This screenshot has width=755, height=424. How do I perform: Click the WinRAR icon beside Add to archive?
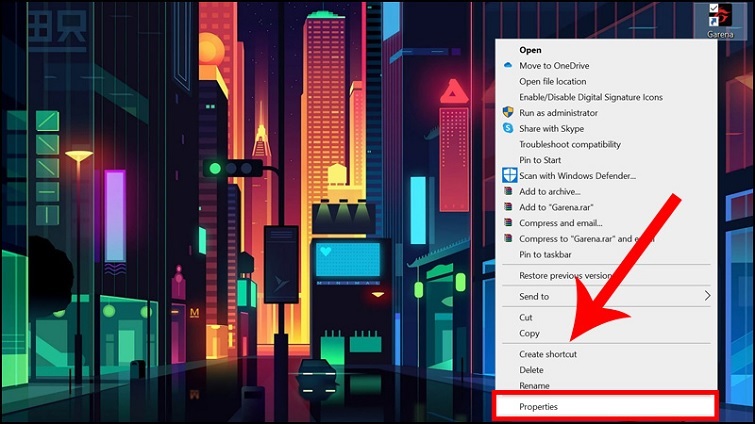pos(508,192)
